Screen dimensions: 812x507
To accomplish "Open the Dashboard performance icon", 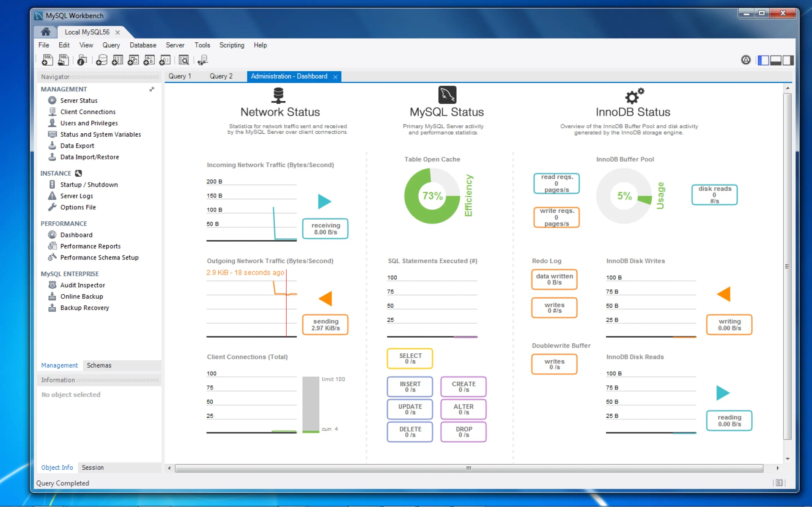I will coord(52,234).
